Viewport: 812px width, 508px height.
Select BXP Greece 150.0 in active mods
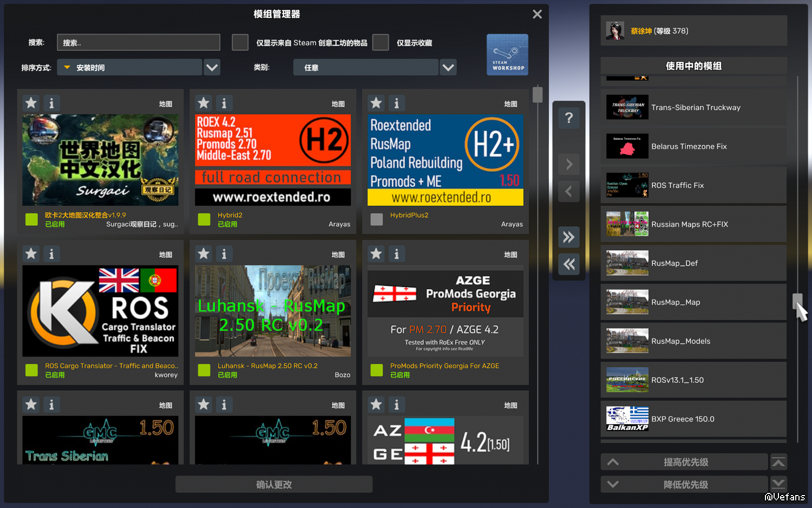693,419
